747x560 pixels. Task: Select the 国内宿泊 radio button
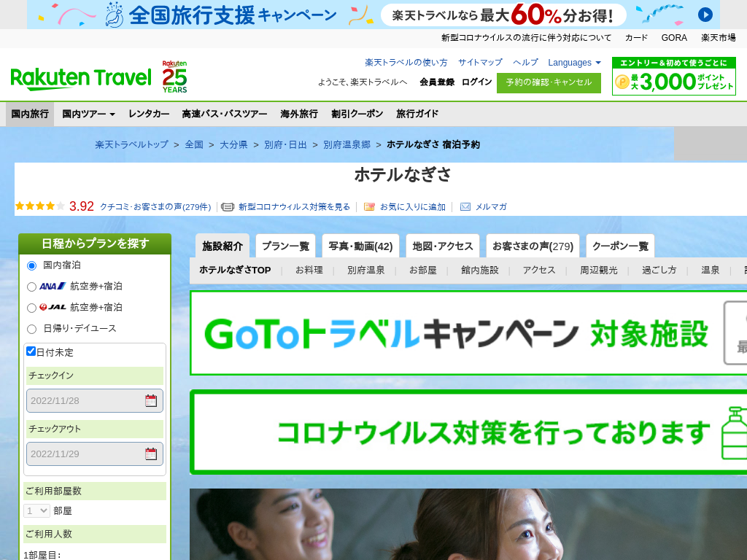(x=31, y=265)
